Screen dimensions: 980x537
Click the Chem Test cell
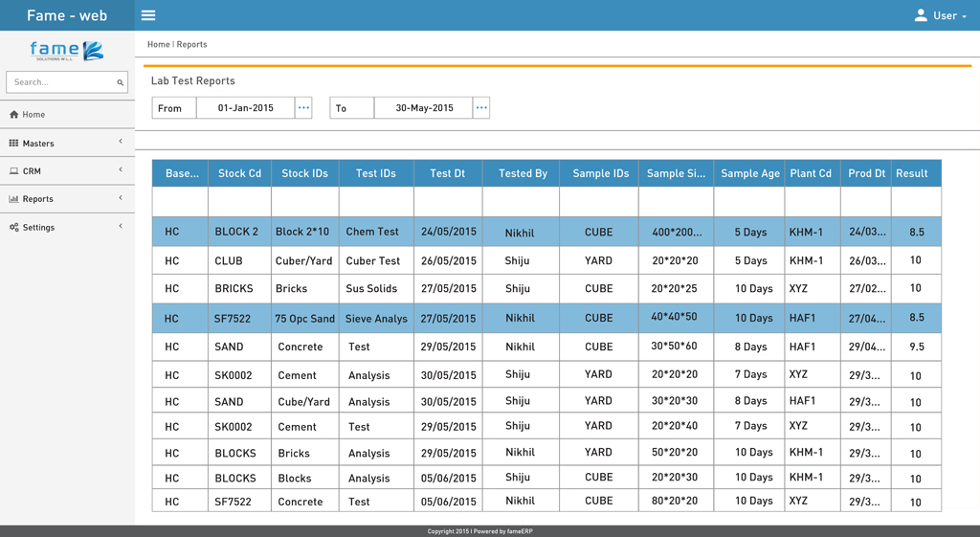[x=376, y=232]
